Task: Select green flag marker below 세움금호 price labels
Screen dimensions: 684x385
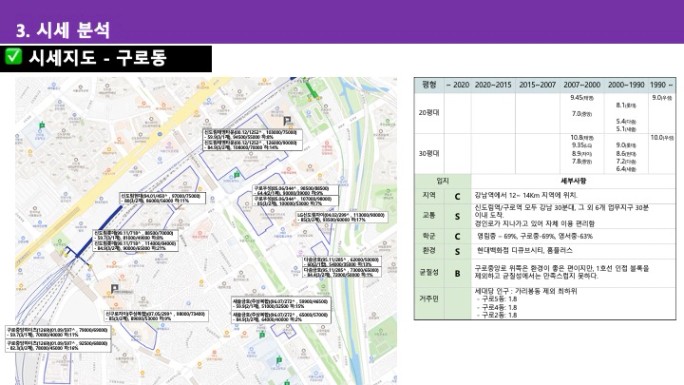Action: tap(262, 334)
